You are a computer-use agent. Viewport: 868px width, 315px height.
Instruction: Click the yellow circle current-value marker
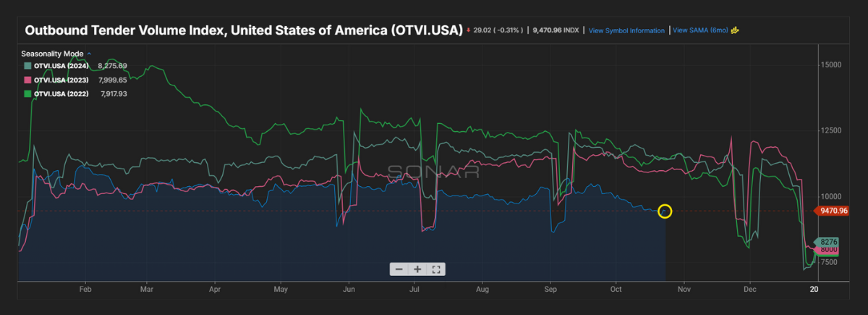[665, 211]
